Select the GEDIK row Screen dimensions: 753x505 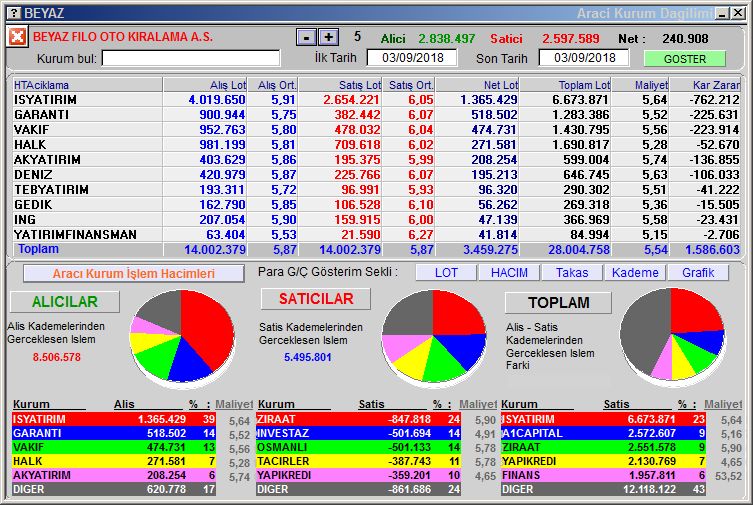(376, 204)
